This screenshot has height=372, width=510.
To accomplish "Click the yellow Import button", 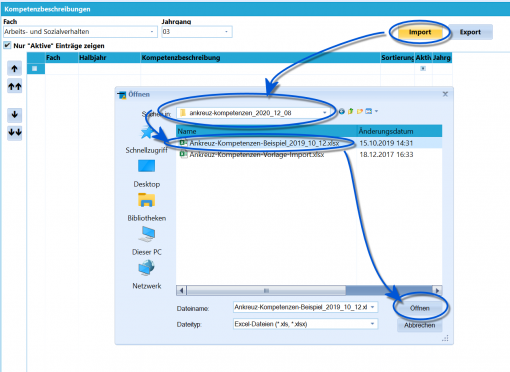I will (x=420, y=32).
